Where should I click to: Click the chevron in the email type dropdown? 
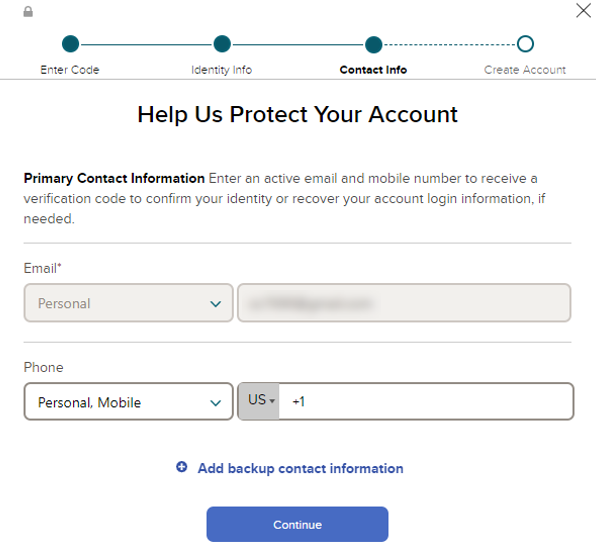coord(216,304)
